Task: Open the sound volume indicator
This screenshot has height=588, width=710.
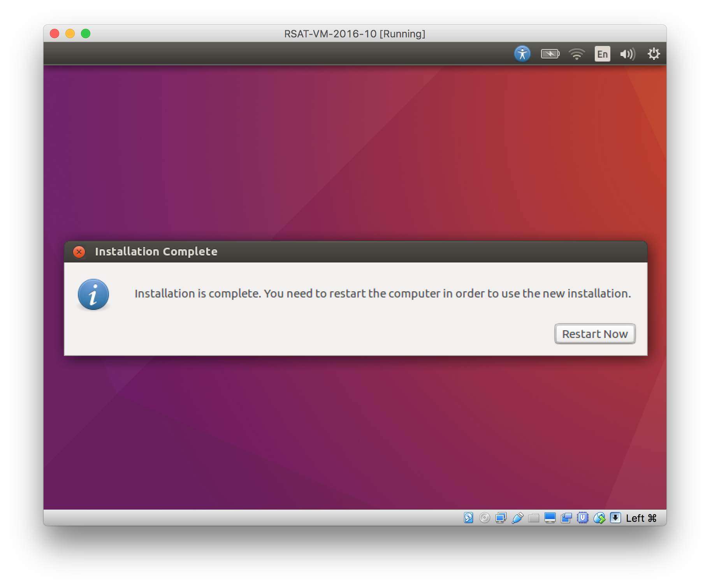Action: point(627,54)
